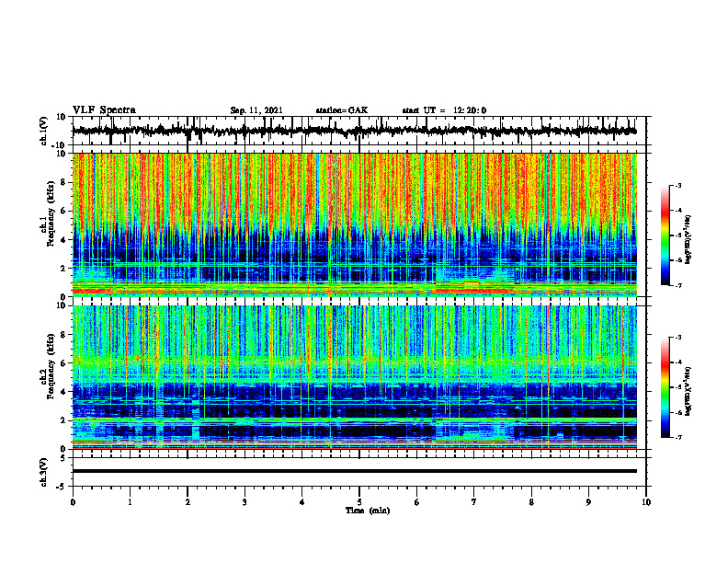Click the "0" tick on the time axis
The width and height of the screenshot is (728, 563).
[73, 502]
